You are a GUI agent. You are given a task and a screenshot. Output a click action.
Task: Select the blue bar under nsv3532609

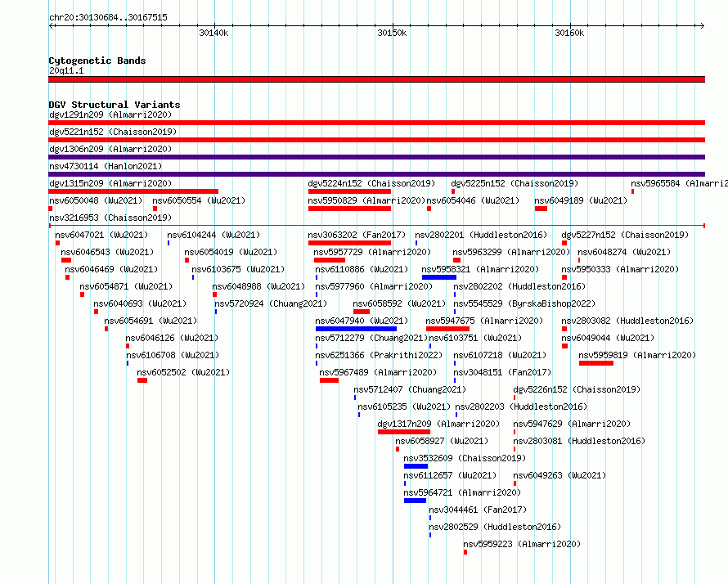(x=416, y=466)
